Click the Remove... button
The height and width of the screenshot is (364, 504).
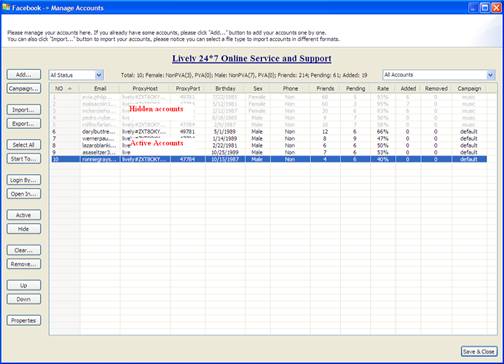tap(24, 264)
